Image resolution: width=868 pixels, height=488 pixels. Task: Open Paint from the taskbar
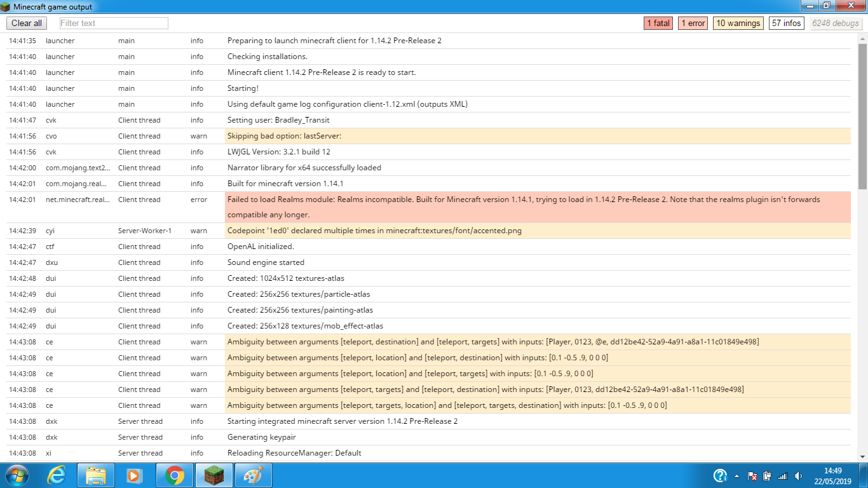(x=254, y=475)
